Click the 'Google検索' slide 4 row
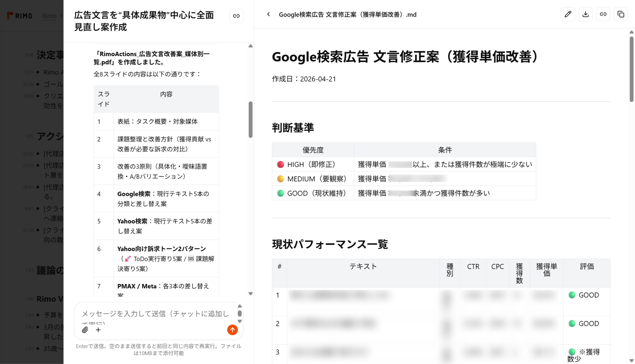The image size is (635, 364). coord(156,198)
